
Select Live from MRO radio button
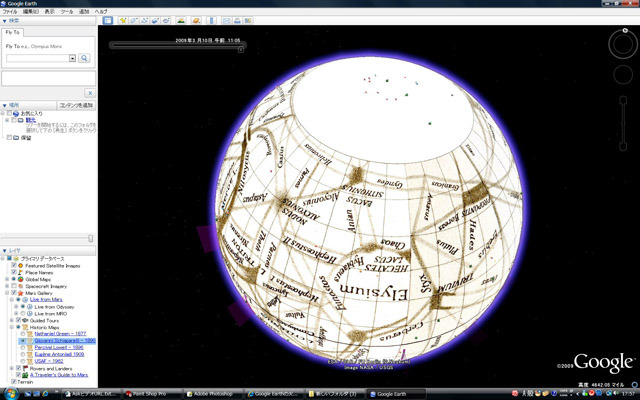tap(23, 313)
